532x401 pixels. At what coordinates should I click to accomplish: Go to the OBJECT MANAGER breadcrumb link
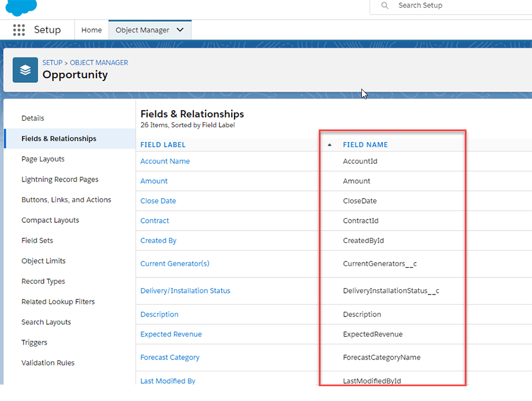tap(99, 63)
